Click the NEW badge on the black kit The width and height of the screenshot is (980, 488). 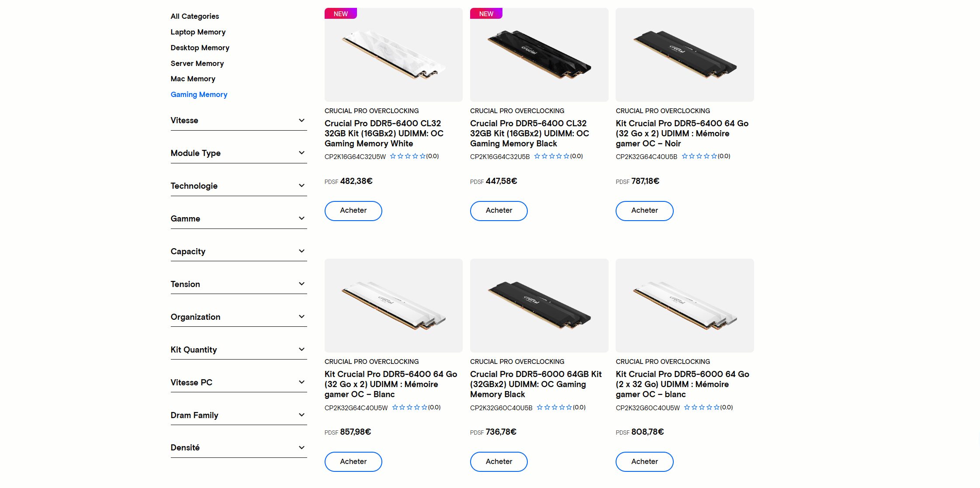click(486, 14)
